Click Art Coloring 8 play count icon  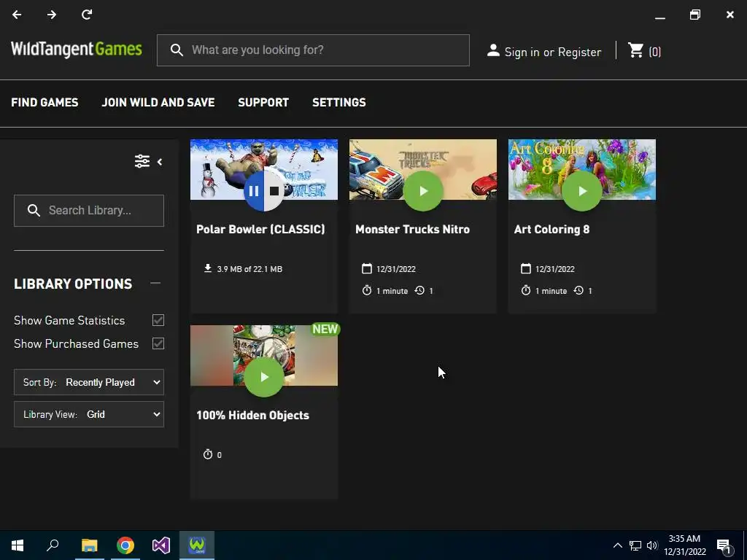point(578,290)
